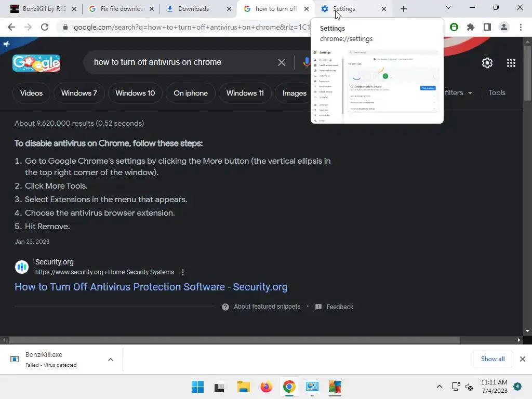Select the Windows 10 filter chip
This screenshot has height=399, width=532.
(x=135, y=94)
